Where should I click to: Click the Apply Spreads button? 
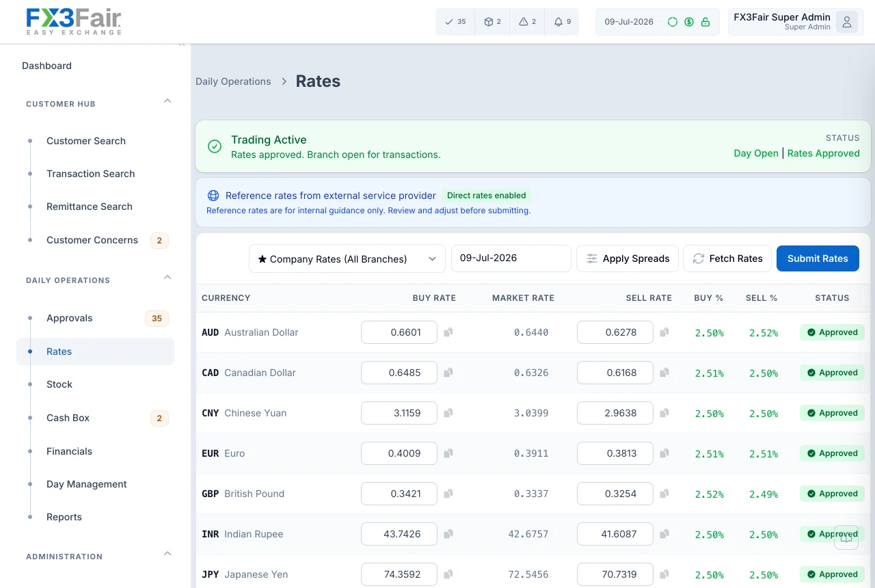click(628, 258)
